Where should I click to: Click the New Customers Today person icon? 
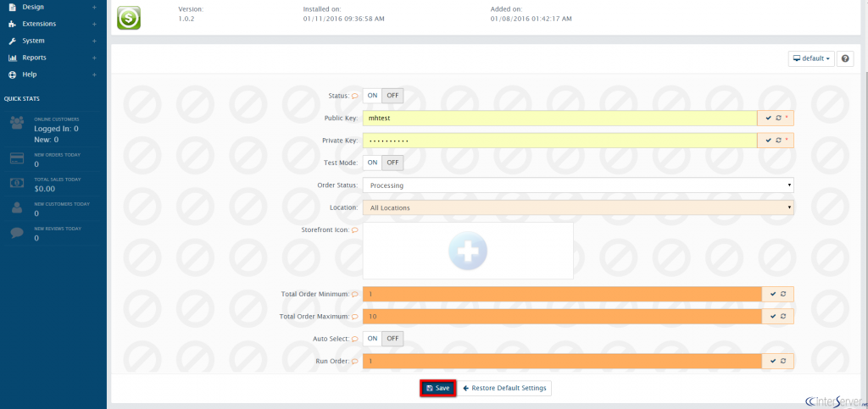point(17,207)
